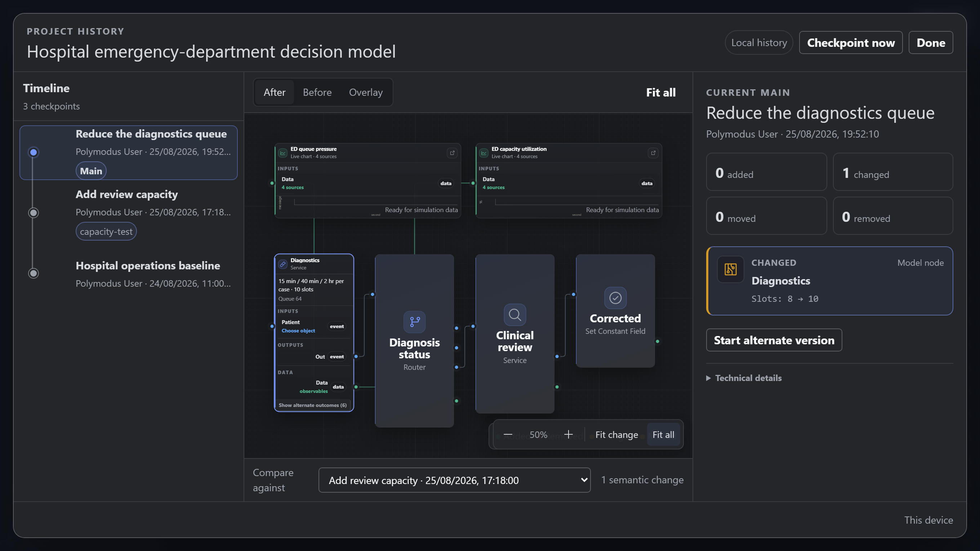The image size is (980, 551).
Task: Click Fit all in the canvas header
Action: pyautogui.click(x=661, y=93)
